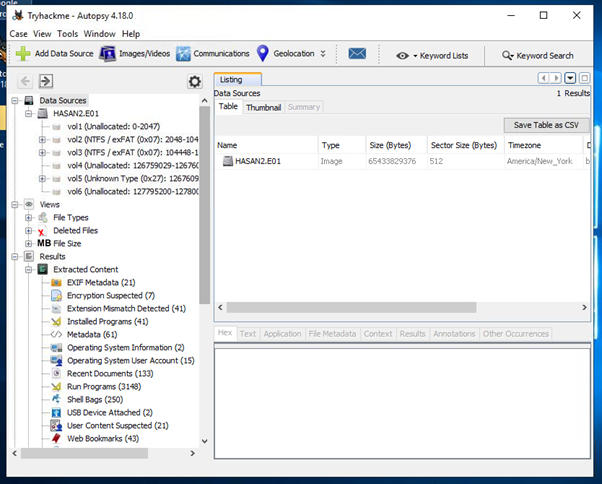Click the back arrow navigation icon
Screen dimensions: 602x484
click(26, 82)
